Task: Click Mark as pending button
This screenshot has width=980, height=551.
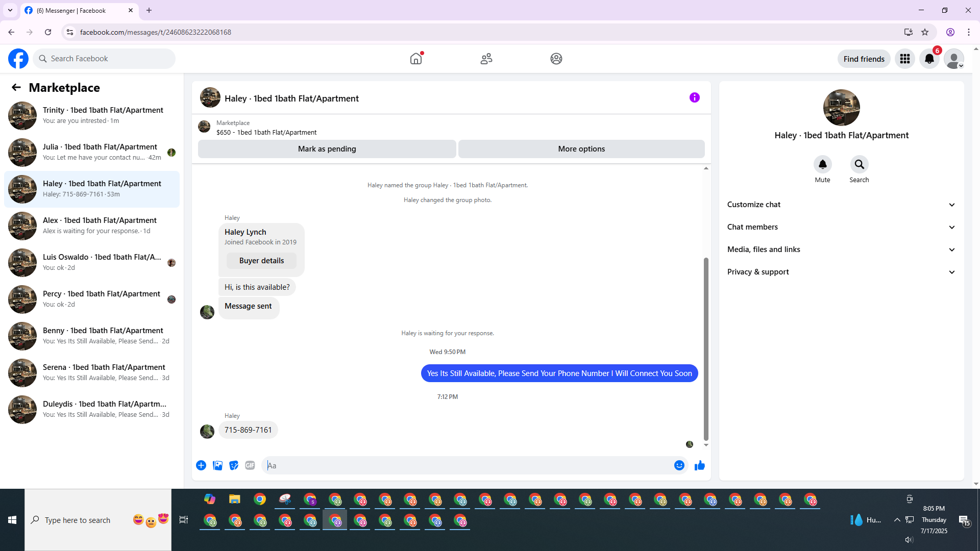Action: [x=327, y=149]
